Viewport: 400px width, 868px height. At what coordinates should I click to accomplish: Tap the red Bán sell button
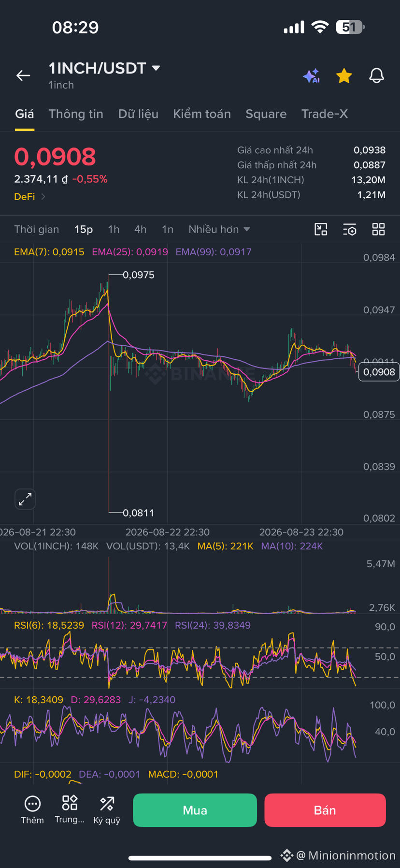[325, 810]
